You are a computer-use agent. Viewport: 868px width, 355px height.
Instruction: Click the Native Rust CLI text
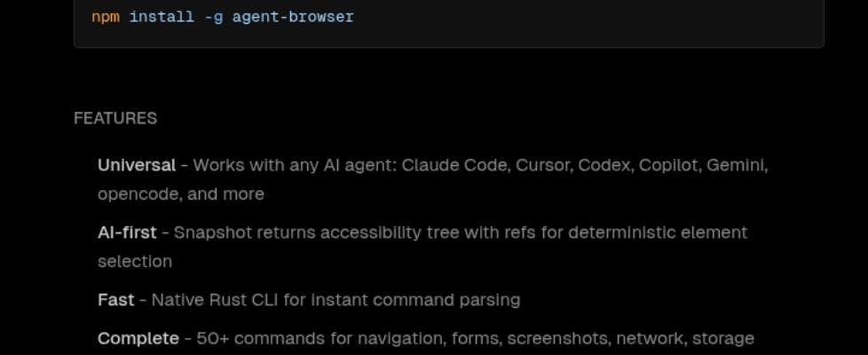[x=217, y=300]
